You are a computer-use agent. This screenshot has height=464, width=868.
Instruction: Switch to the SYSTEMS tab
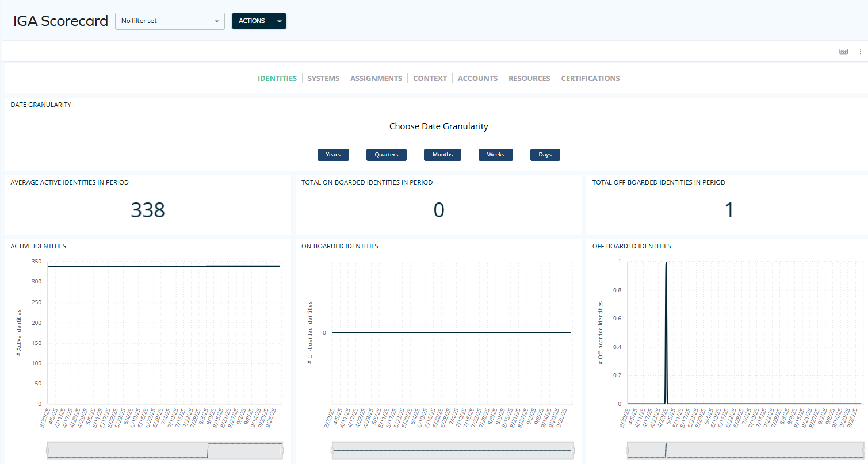(x=323, y=78)
